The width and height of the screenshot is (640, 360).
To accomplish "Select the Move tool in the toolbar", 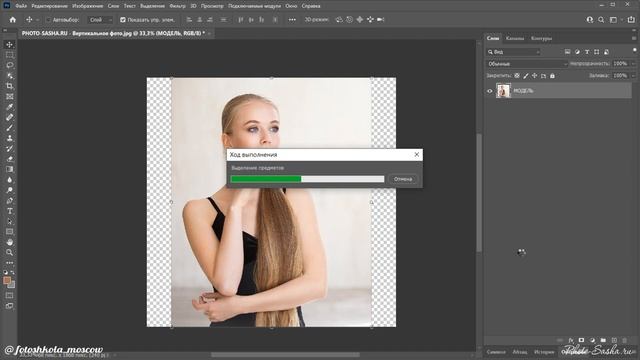I will 9,44.
